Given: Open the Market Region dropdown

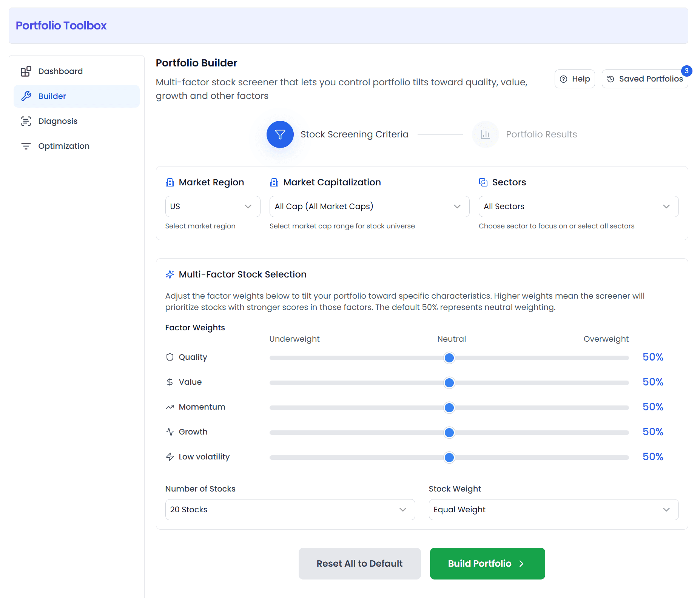Looking at the screenshot, I should click(x=213, y=207).
